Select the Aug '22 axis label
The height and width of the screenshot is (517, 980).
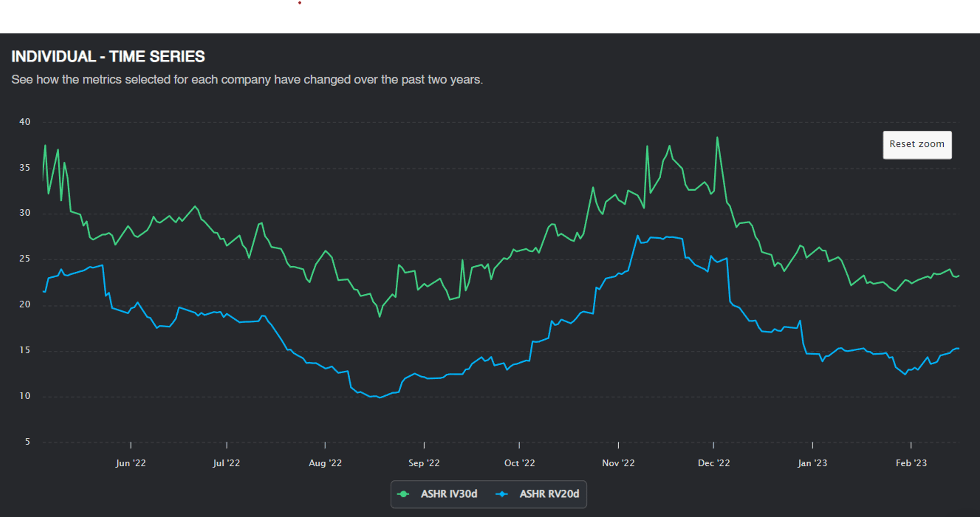[x=325, y=463]
